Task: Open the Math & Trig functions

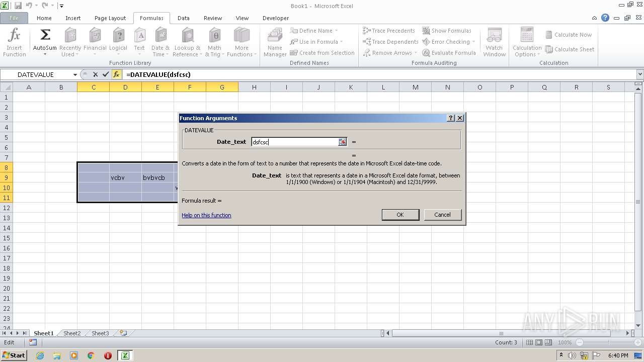Action: 215,43
